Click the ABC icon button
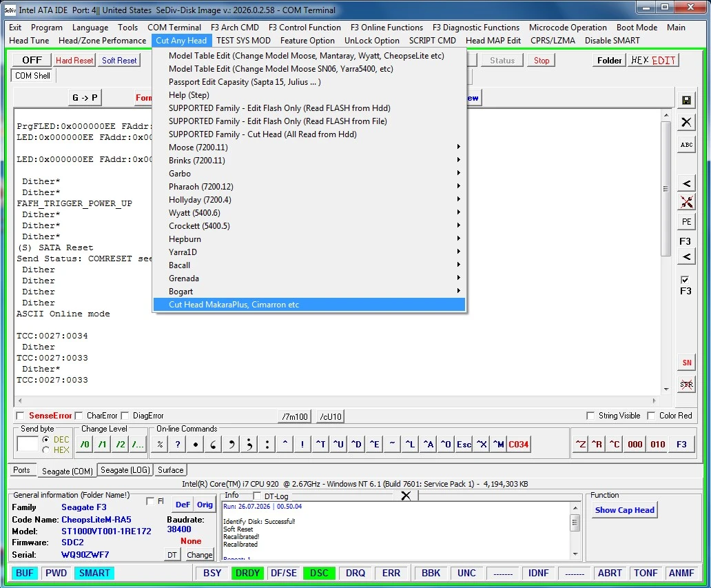This screenshot has height=588, width=711. coord(686,145)
